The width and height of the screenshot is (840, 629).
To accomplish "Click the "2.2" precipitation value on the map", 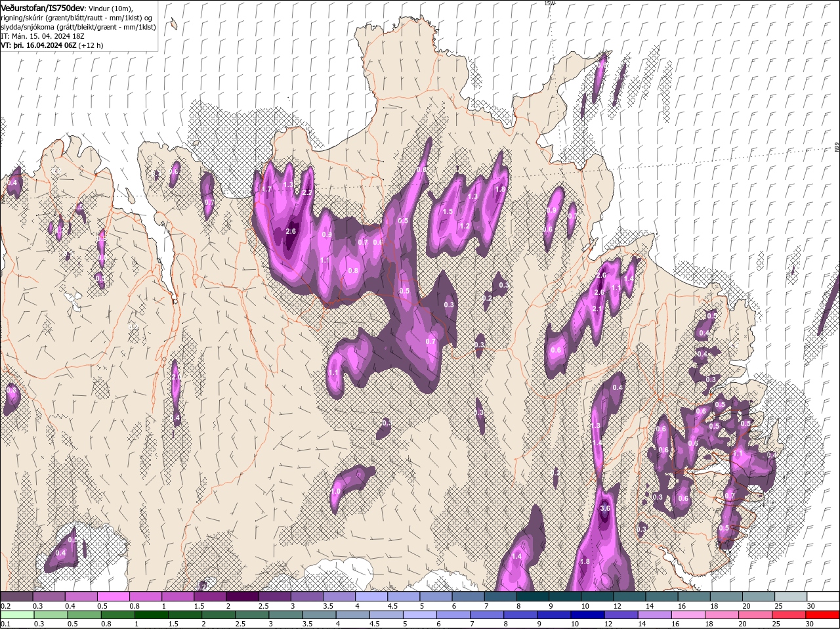I will click(x=307, y=192).
